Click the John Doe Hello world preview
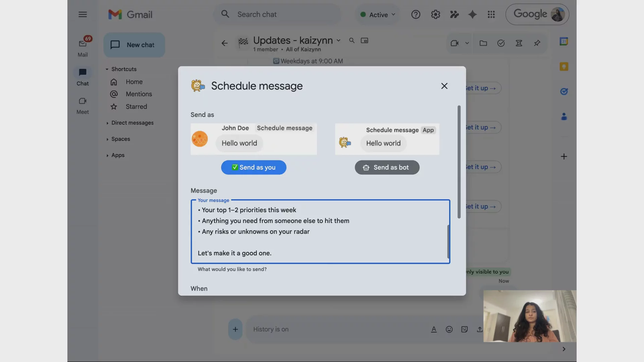The image size is (644, 362). pos(254,139)
